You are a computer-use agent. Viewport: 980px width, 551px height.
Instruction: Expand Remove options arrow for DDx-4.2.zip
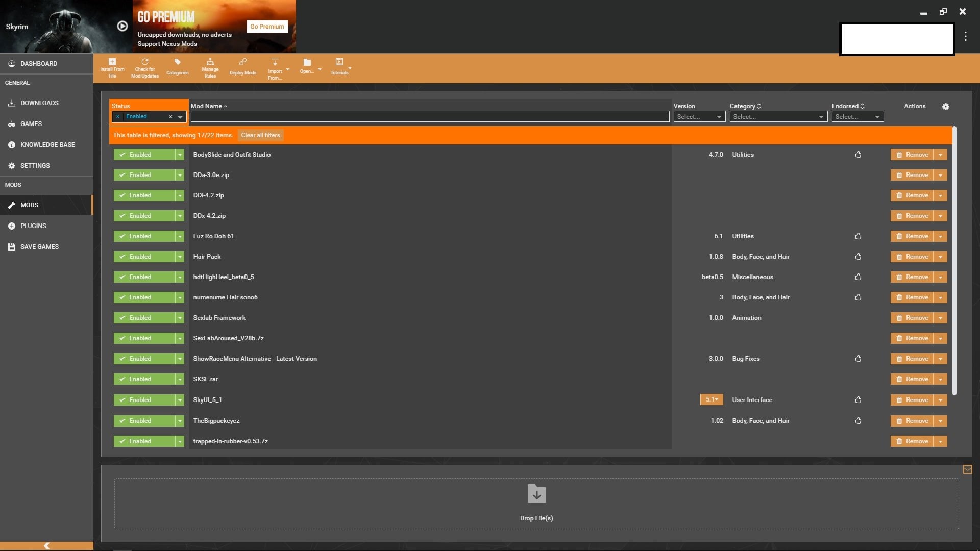940,216
